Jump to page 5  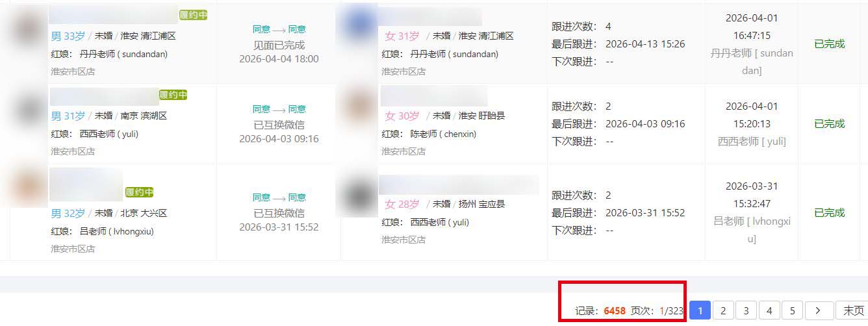tap(792, 311)
